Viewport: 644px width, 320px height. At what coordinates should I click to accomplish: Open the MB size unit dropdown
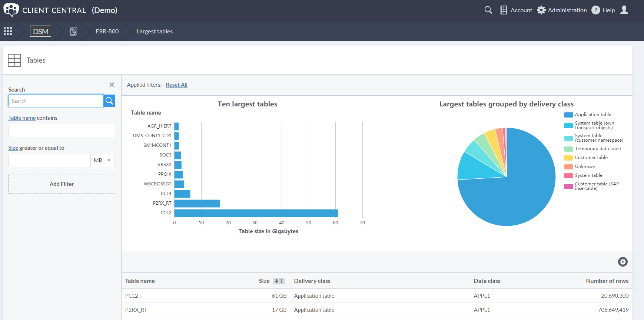103,161
